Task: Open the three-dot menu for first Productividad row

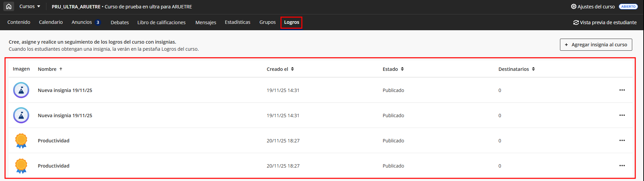Action: 622,140
